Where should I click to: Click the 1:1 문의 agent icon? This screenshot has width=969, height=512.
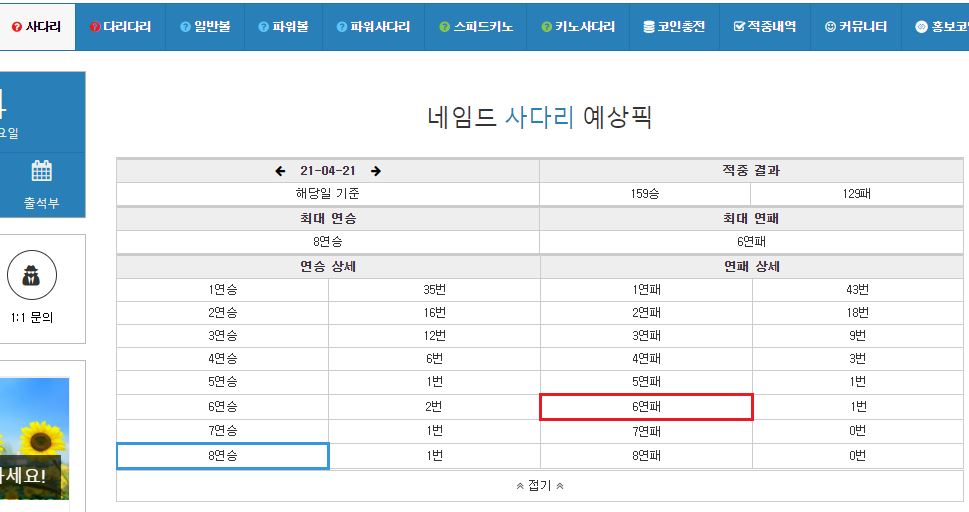point(32,275)
